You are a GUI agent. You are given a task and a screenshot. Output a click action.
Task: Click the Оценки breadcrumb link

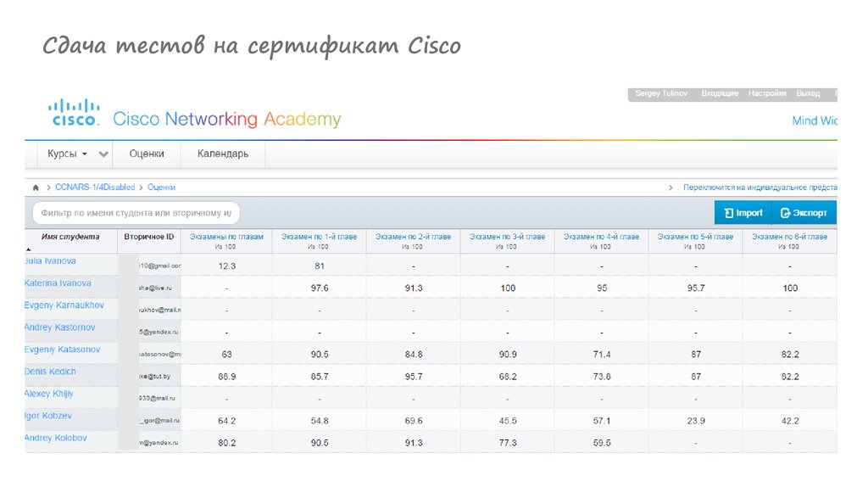click(161, 188)
